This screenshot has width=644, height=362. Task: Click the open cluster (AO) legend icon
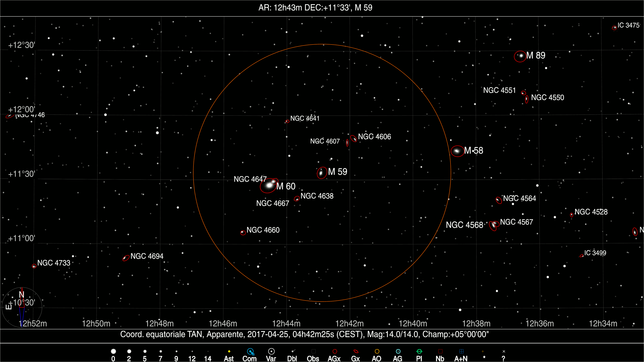(377, 351)
